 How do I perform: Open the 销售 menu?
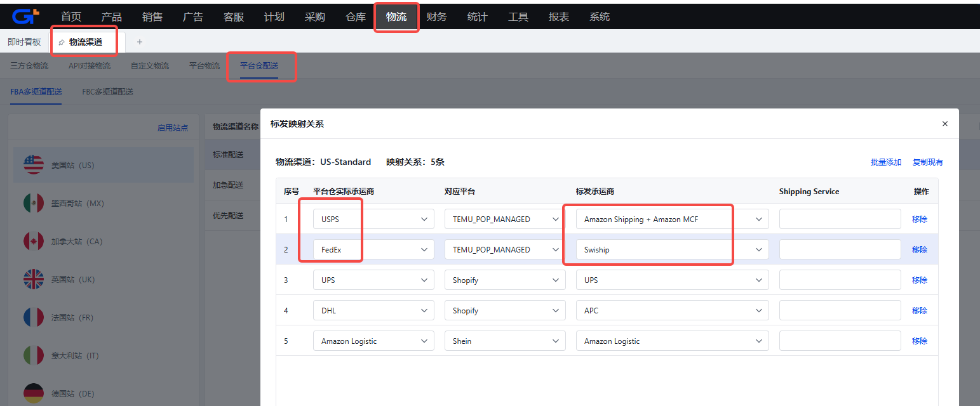tap(152, 17)
